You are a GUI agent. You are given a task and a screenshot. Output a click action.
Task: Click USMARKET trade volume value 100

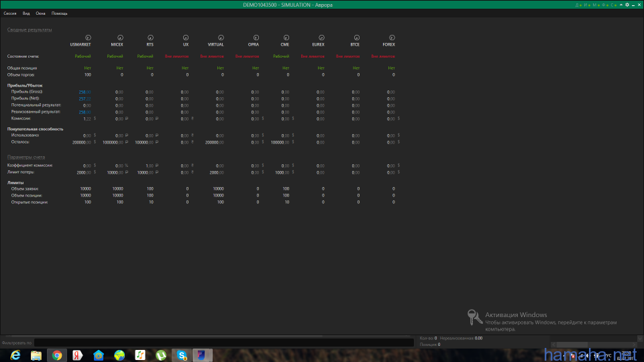coord(87,74)
